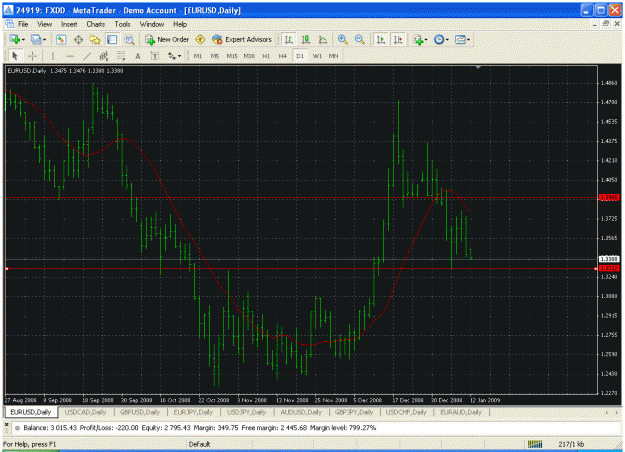Toggle Expert Advisors button
Viewport: 625px width, 452px height.
[x=242, y=39]
